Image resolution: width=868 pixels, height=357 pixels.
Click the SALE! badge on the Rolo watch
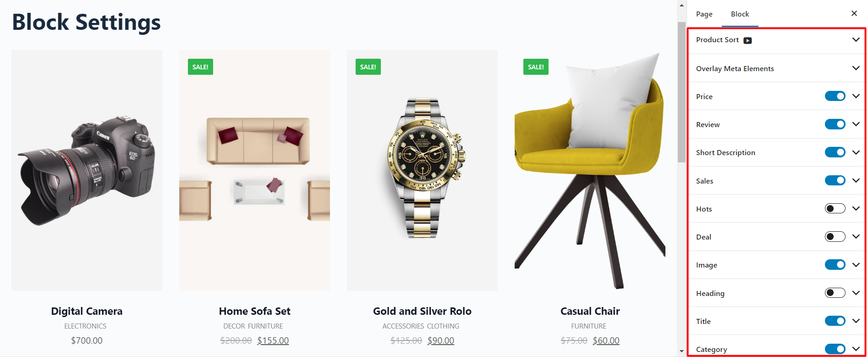[368, 67]
